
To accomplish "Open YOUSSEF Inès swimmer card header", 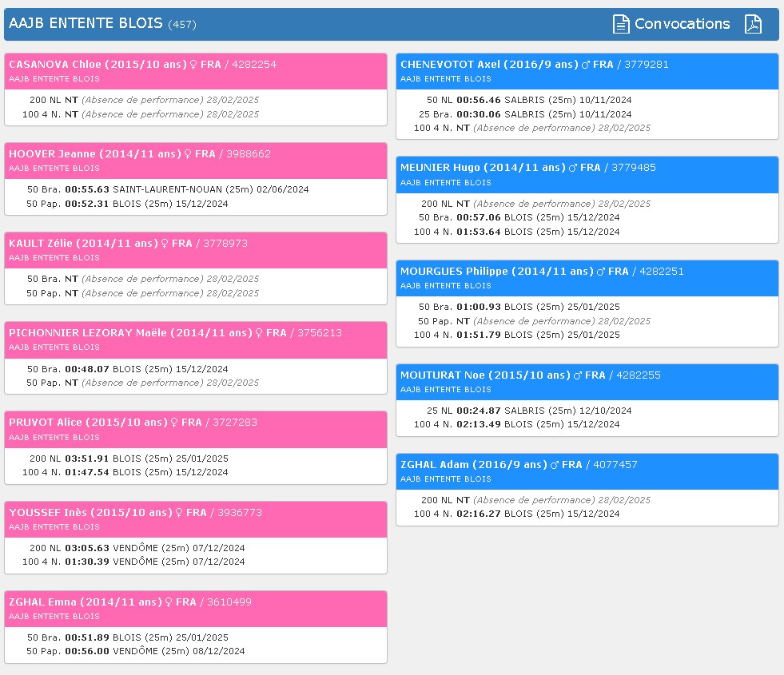I will 196,519.
